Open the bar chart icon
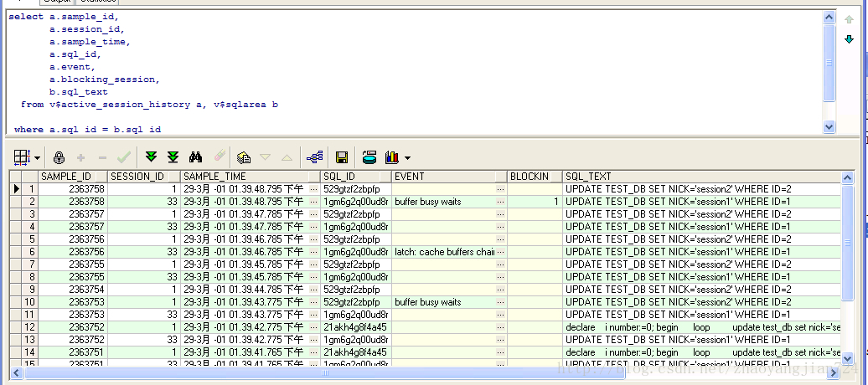The width and height of the screenshot is (868, 385). click(x=392, y=157)
